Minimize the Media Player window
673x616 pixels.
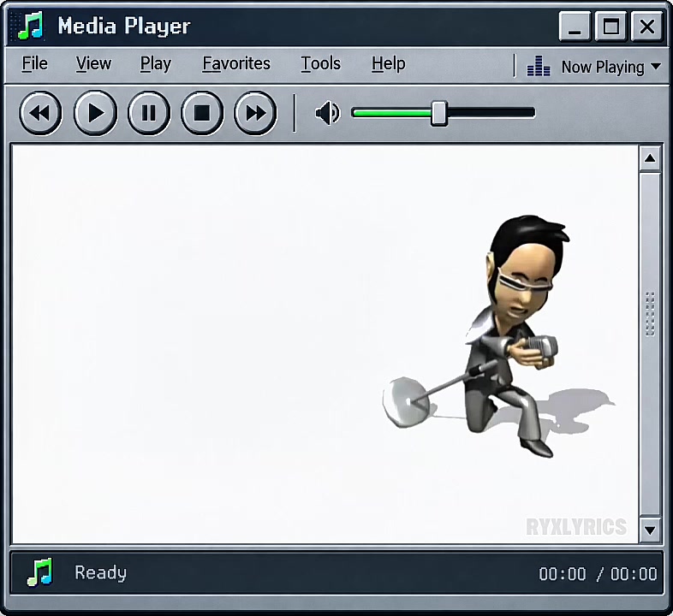(575, 27)
